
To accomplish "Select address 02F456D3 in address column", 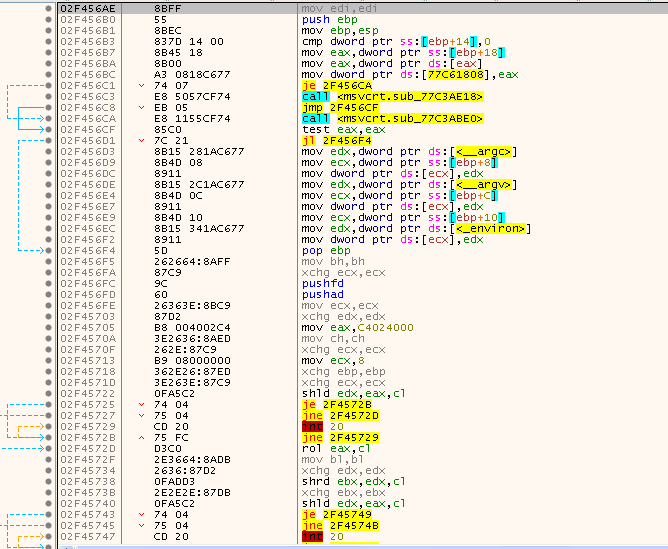I will (x=87, y=152).
